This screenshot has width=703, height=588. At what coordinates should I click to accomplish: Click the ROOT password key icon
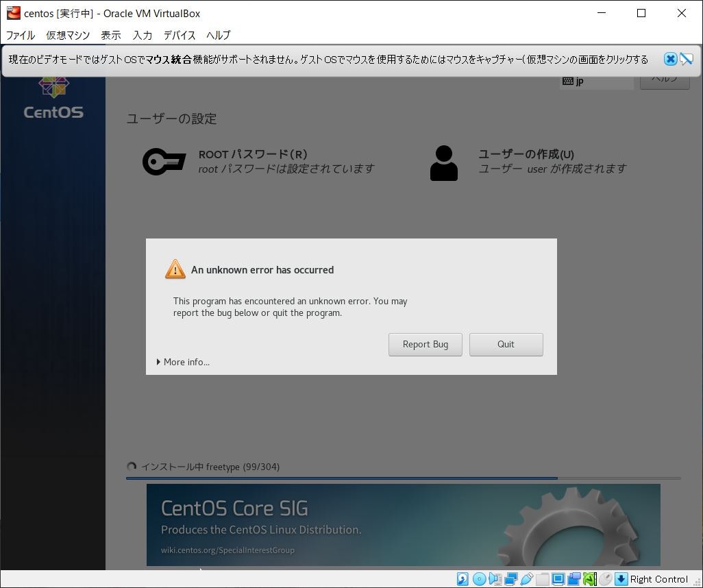coord(164,162)
